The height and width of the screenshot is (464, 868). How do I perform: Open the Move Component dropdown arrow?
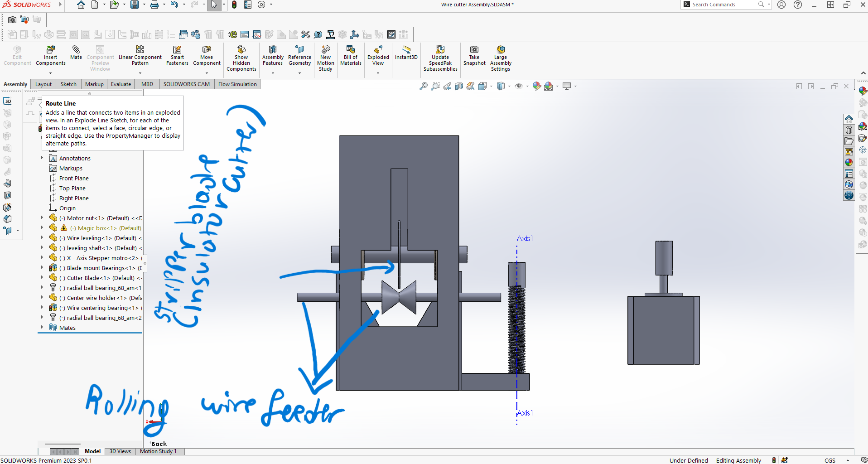tap(207, 73)
